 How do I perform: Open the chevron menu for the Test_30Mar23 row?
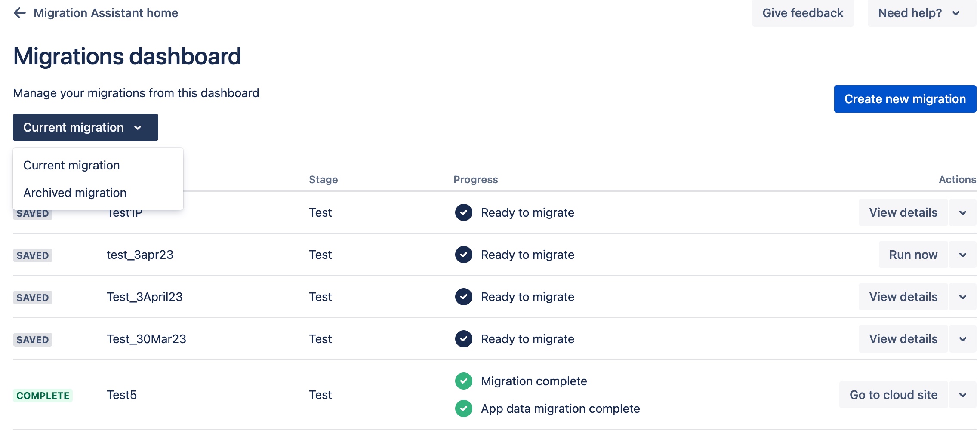click(962, 339)
